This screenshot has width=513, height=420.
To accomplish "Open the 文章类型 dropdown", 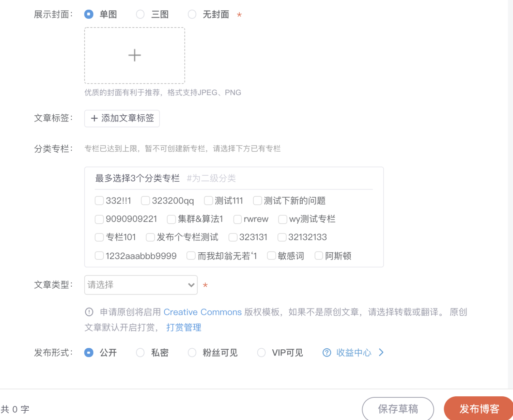I will click(140, 285).
